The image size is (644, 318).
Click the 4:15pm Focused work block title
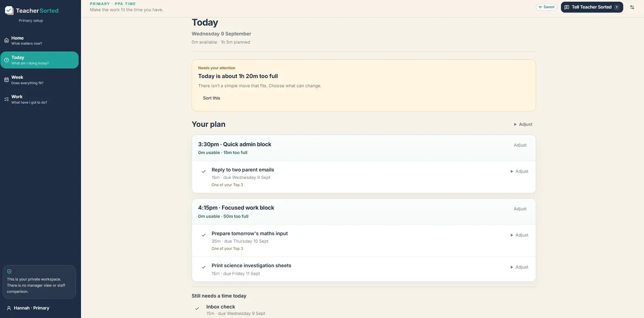click(x=236, y=208)
